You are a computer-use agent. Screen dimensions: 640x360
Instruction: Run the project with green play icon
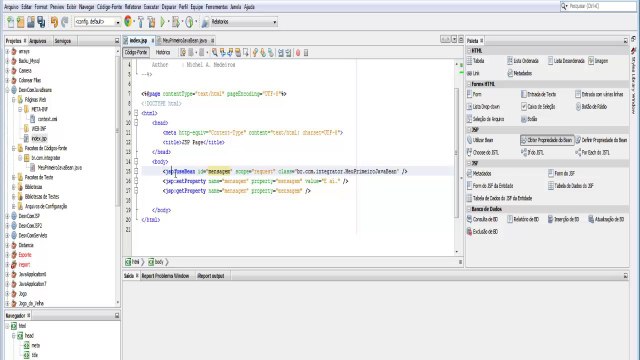coord(162,22)
